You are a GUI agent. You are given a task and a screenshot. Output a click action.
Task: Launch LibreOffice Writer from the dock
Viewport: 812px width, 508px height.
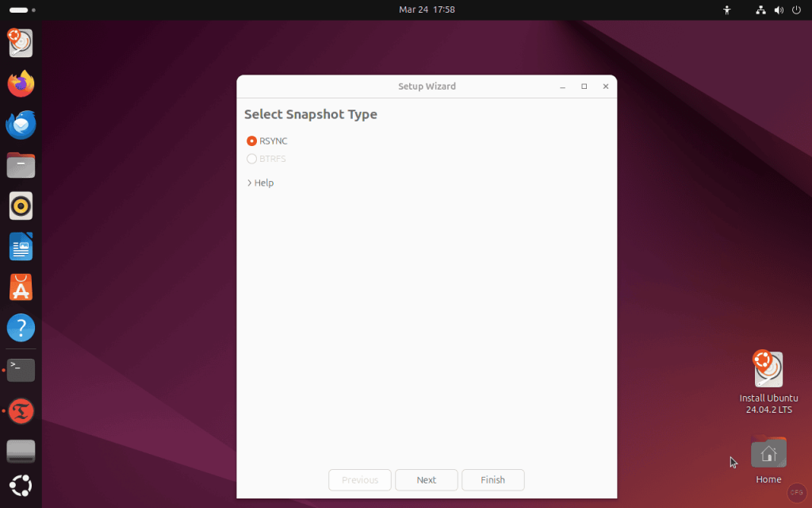tap(21, 246)
